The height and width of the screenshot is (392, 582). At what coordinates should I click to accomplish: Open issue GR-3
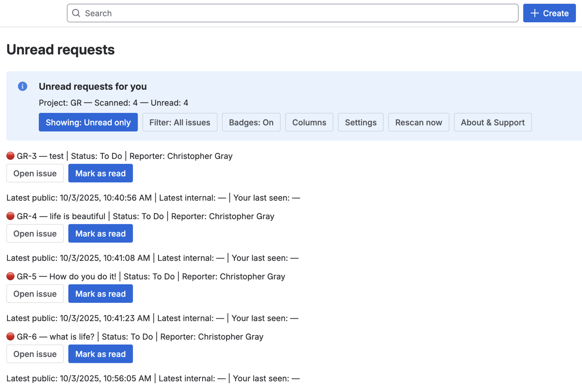coord(35,173)
